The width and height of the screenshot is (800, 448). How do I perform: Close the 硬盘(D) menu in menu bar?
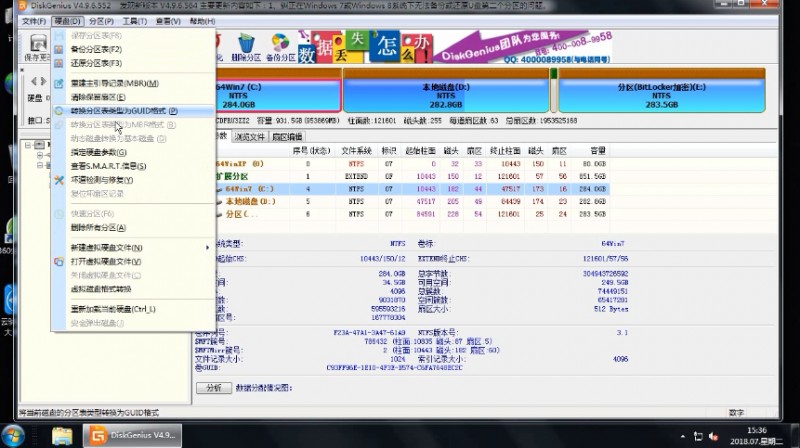67,21
